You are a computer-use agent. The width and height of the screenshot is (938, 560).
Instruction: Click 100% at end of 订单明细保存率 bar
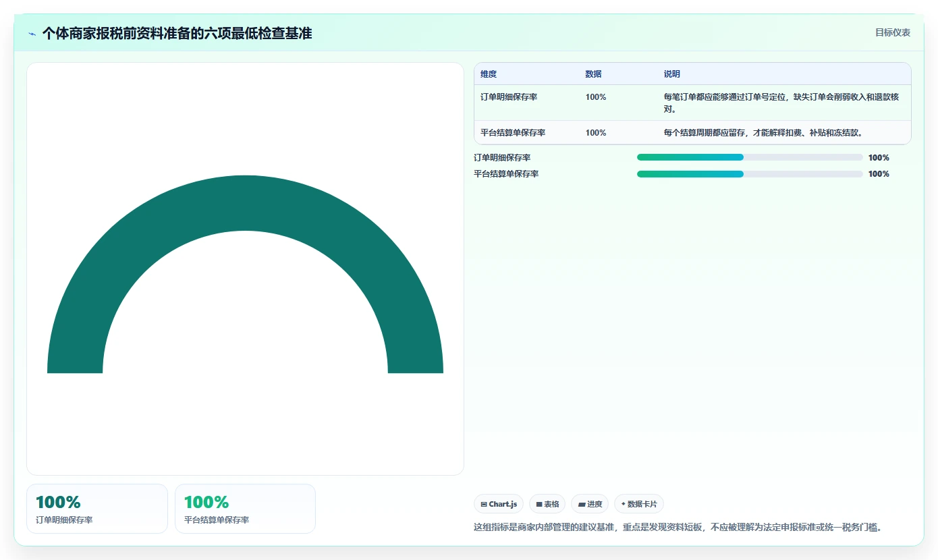[x=879, y=158]
